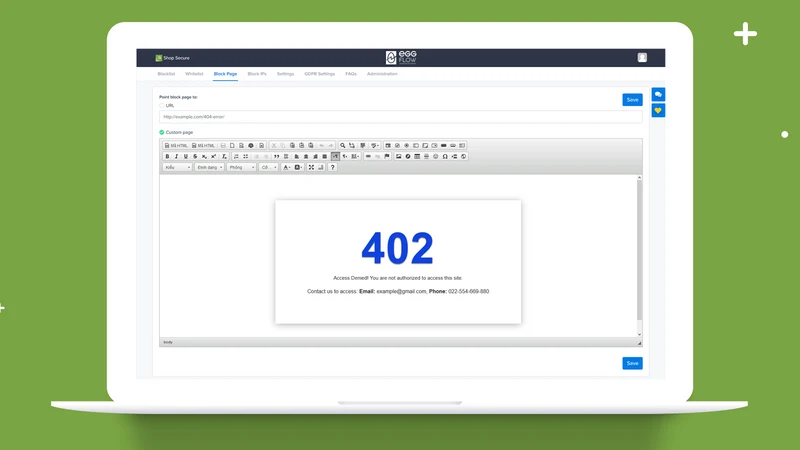Open the set language dropdown

[x=356, y=157]
